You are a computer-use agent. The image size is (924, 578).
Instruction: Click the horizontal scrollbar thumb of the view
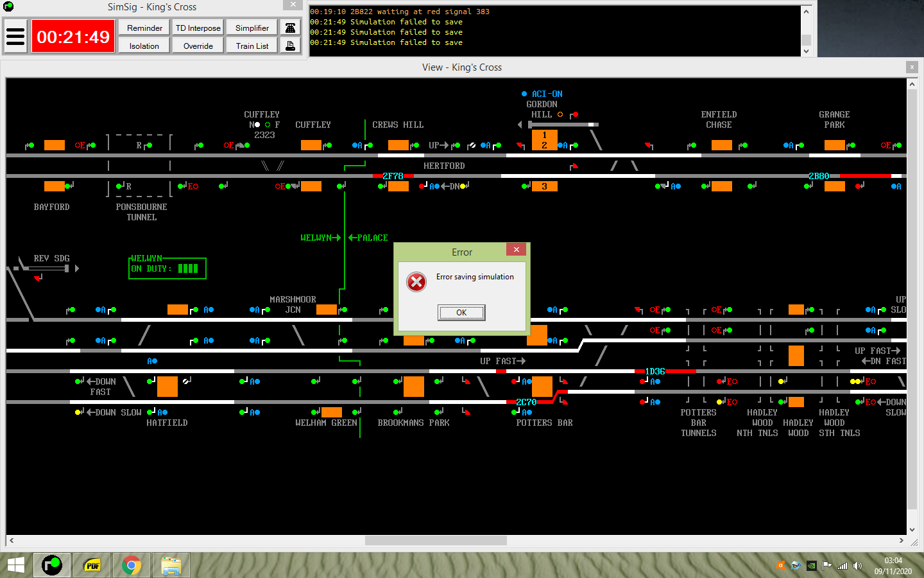click(x=436, y=540)
